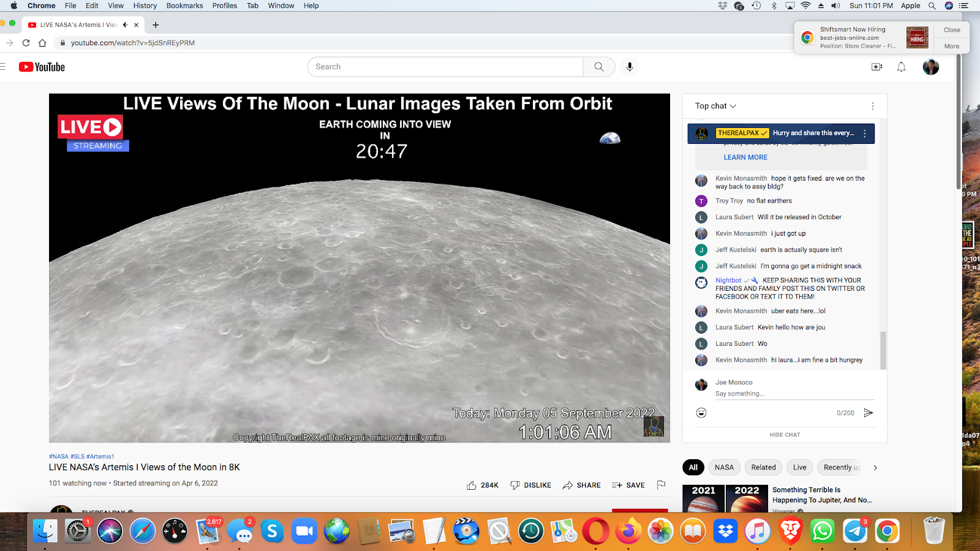The height and width of the screenshot is (551, 980).
Task: Open Opera browser from the Dock
Action: pos(596,531)
